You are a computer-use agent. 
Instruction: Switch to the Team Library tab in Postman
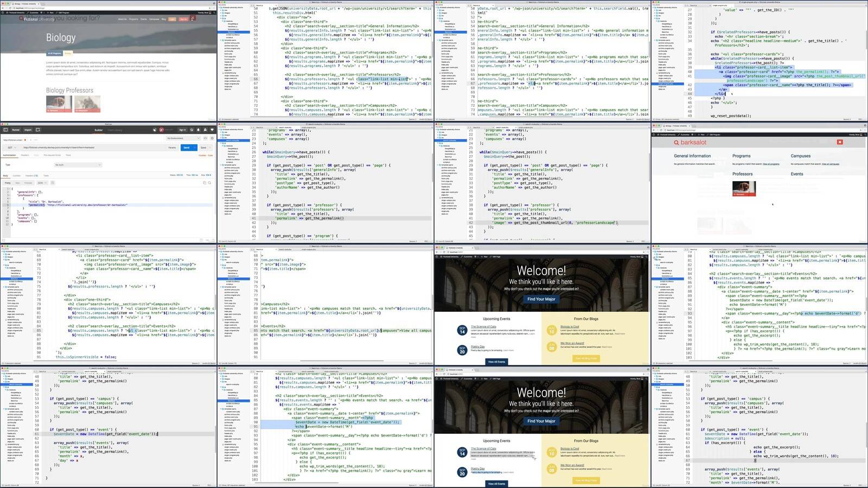115,130
